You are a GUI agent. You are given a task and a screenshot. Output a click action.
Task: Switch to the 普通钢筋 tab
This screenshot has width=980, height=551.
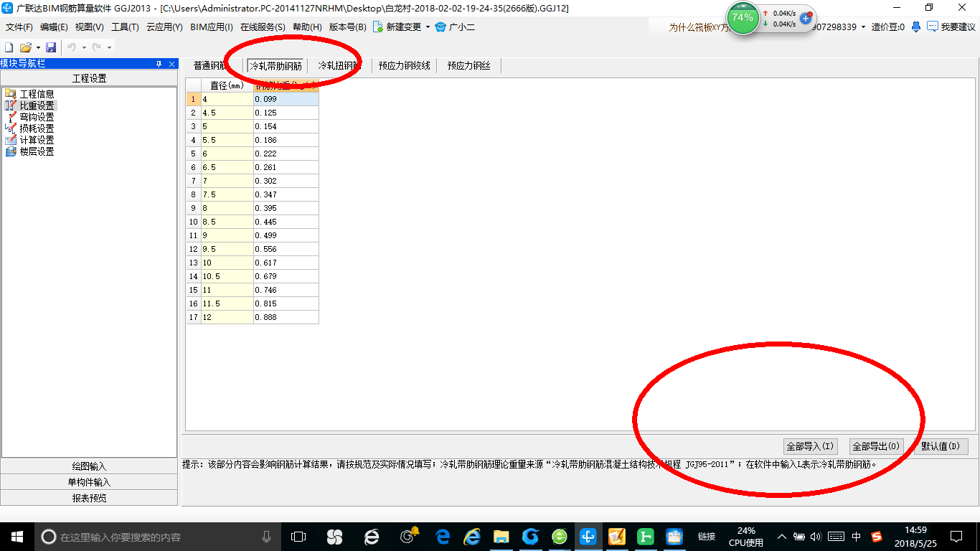pos(212,65)
